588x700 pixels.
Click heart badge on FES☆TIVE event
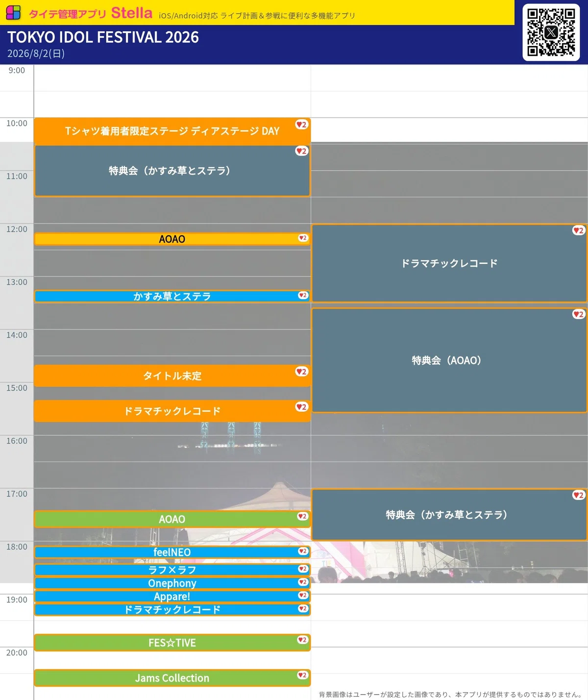[x=303, y=640]
